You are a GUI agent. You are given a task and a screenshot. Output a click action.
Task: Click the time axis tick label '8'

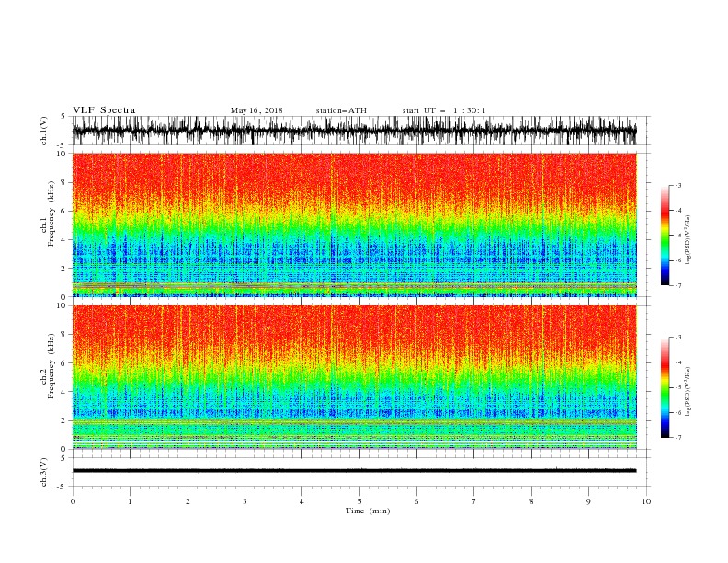[531, 501]
